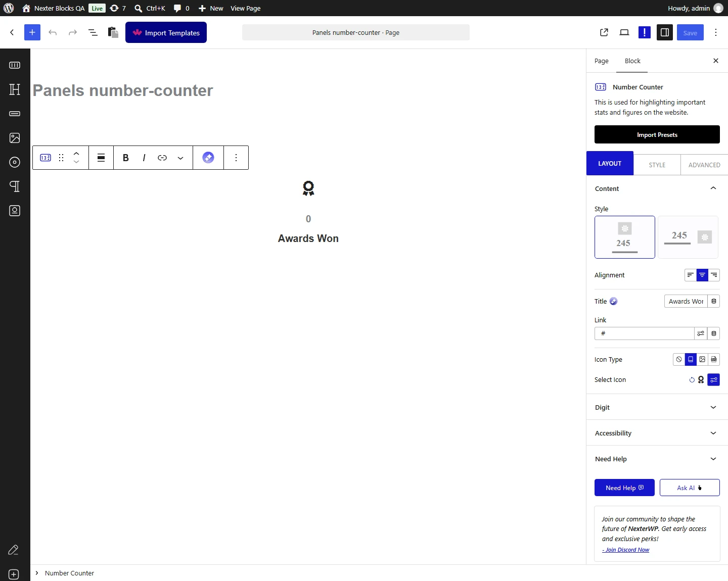Click the WordPress logo in admin bar
728x581 pixels.
(x=9, y=8)
